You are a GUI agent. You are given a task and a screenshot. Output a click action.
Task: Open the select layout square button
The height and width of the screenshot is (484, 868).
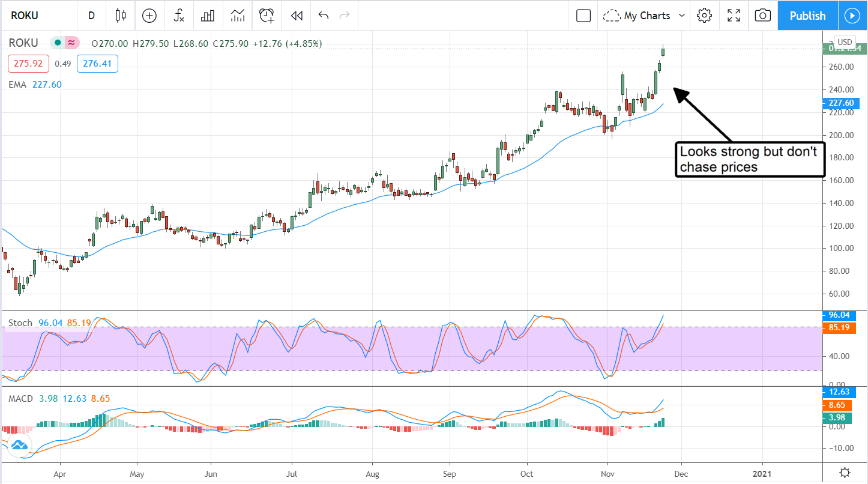583,16
